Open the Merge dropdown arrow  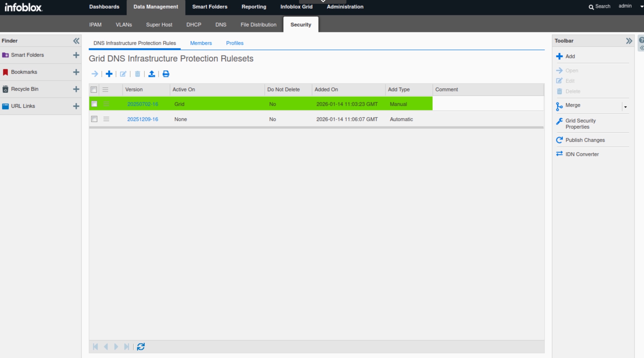coord(625,107)
